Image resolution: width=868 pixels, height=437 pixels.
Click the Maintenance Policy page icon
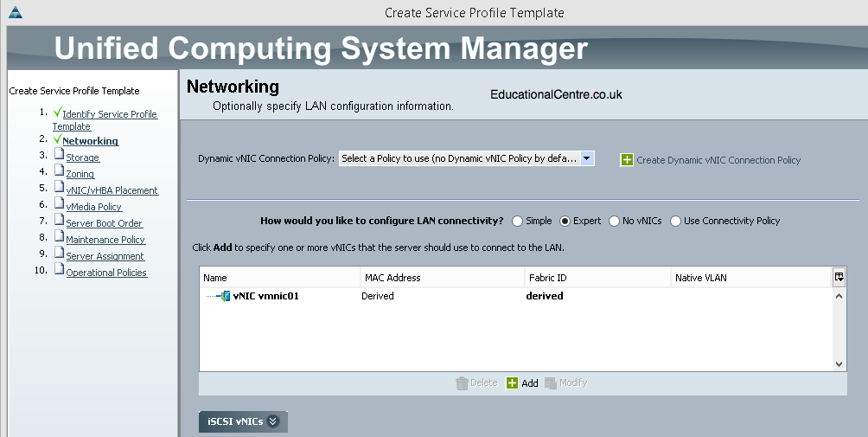click(x=60, y=236)
